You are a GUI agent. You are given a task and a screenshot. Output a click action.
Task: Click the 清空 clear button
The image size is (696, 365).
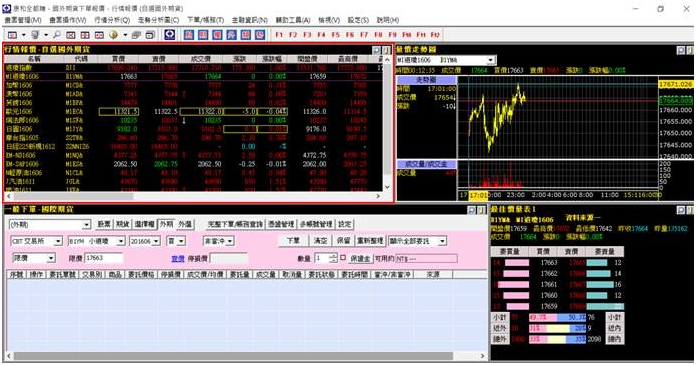pyautogui.click(x=320, y=241)
